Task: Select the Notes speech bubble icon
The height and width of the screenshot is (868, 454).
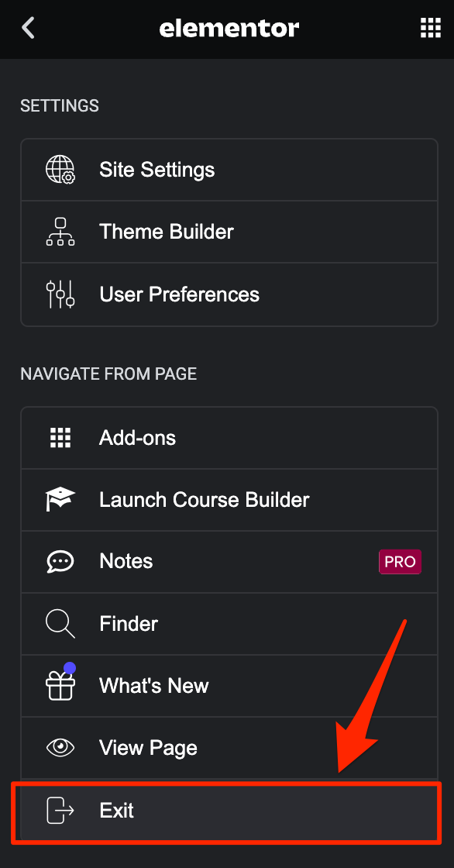Action: pyautogui.click(x=60, y=561)
